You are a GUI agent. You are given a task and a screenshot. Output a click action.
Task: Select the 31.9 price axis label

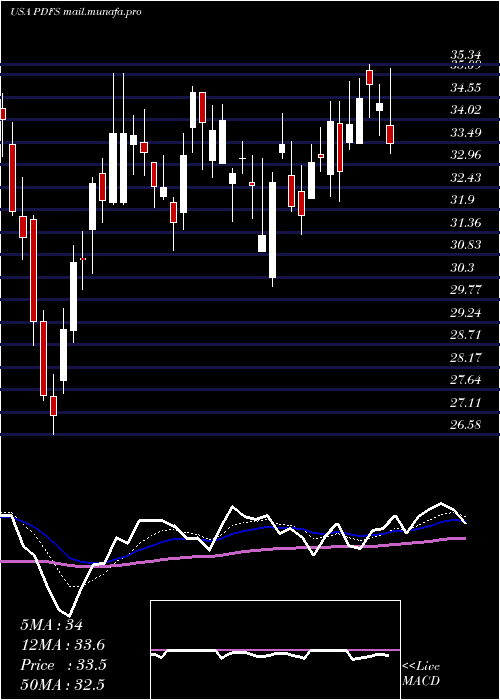(x=462, y=200)
